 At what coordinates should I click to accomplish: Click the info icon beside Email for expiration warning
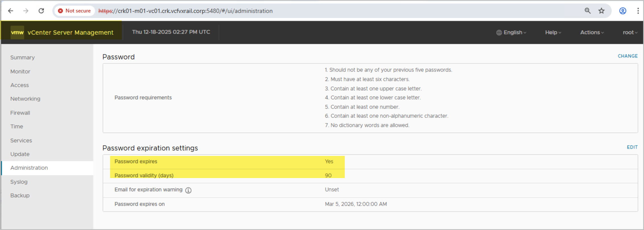pyautogui.click(x=188, y=190)
